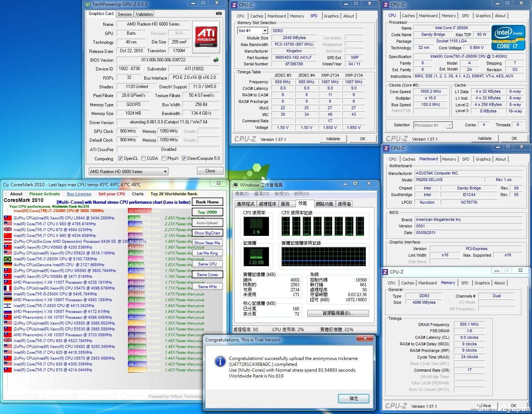Click the 資源監視器(R)... button
Screen dimensions: 532x414
(x=338, y=313)
